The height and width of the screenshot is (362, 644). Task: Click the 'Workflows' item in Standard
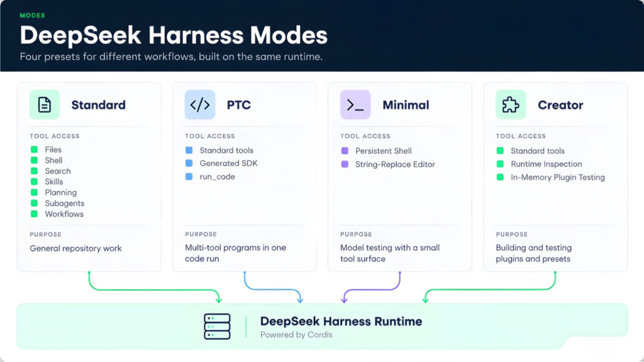tap(64, 214)
